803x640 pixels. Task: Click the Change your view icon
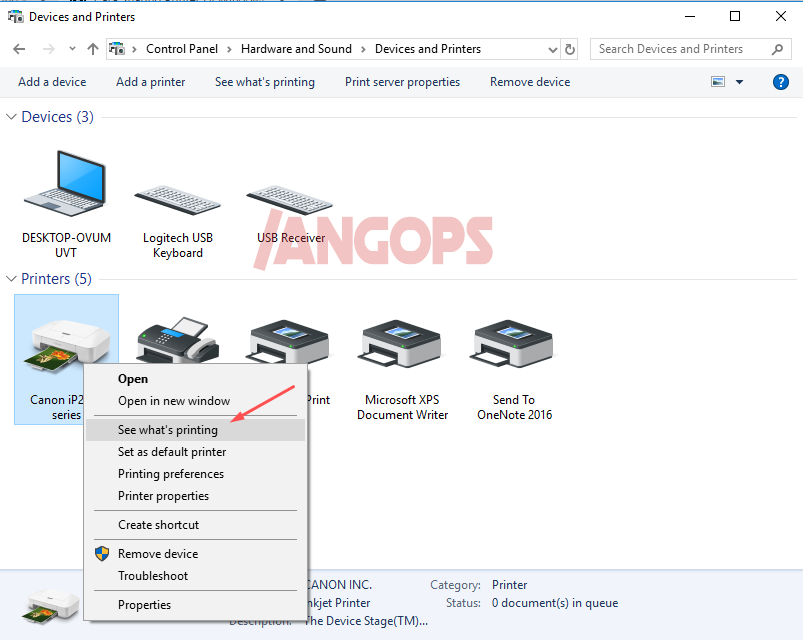[718, 82]
